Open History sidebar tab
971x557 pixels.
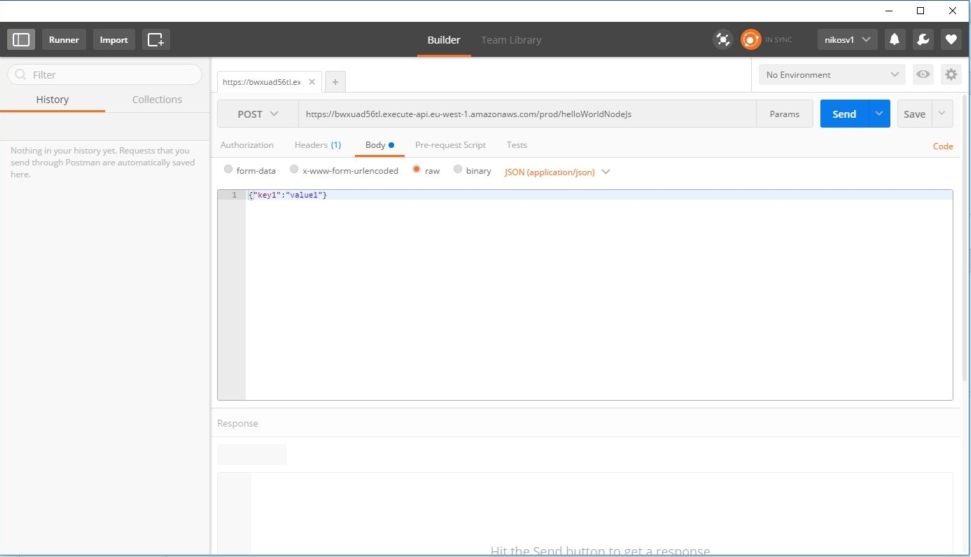tap(53, 99)
